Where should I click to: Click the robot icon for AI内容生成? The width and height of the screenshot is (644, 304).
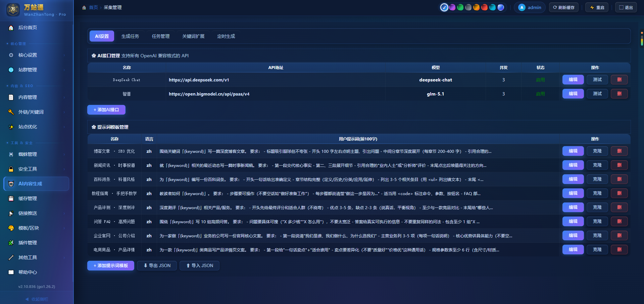pos(11,184)
